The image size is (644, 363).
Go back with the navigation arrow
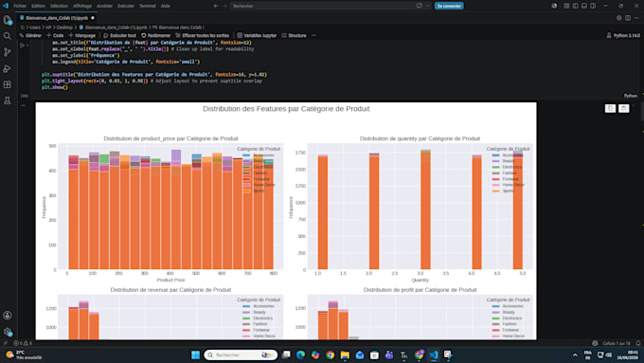click(216, 6)
